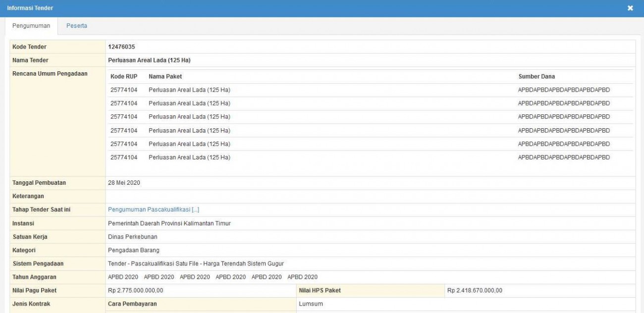The width and height of the screenshot is (644, 313).
Task: Click the Kode RUP column header
Action: click(x=124, y=77)
